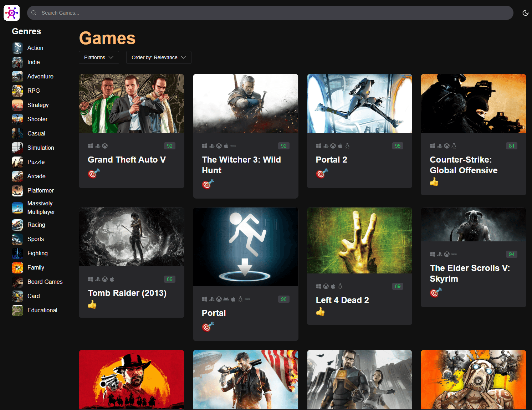Click the colorful site logo icon
Viewport: 532px width, 410px height.
11,13
